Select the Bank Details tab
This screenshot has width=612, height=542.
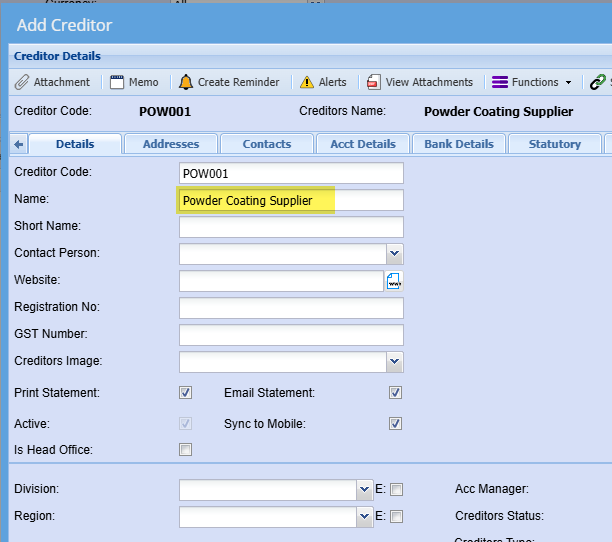pyautogui.click(x=459, y=144)
